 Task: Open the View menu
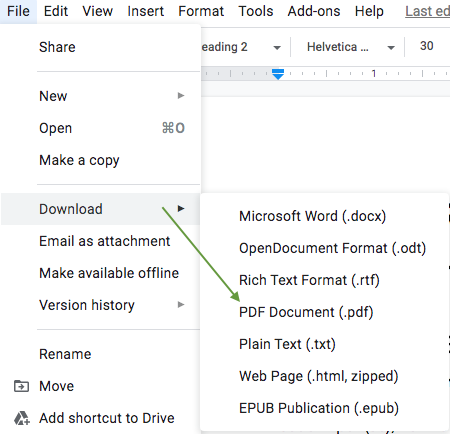(x=98, y=11)
